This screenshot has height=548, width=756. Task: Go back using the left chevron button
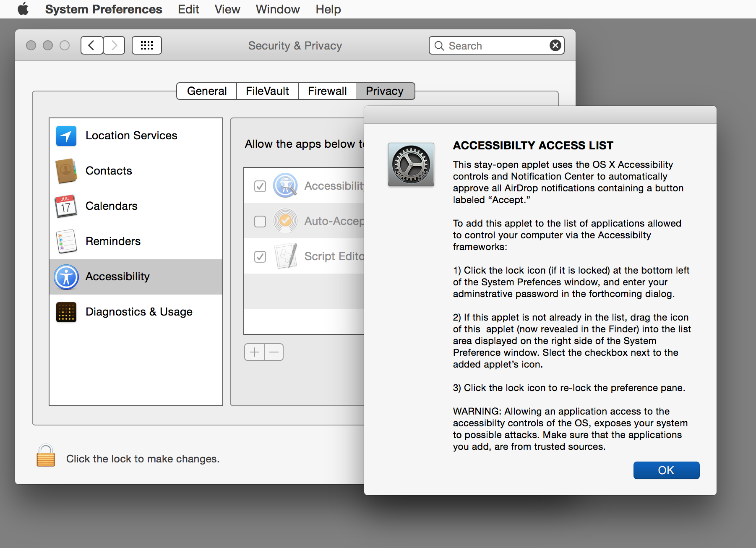click(92, 45)
